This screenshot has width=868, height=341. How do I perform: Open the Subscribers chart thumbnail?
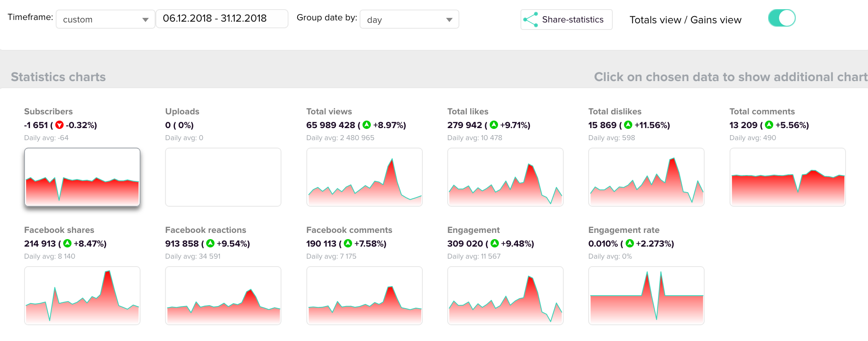(82, 177)
